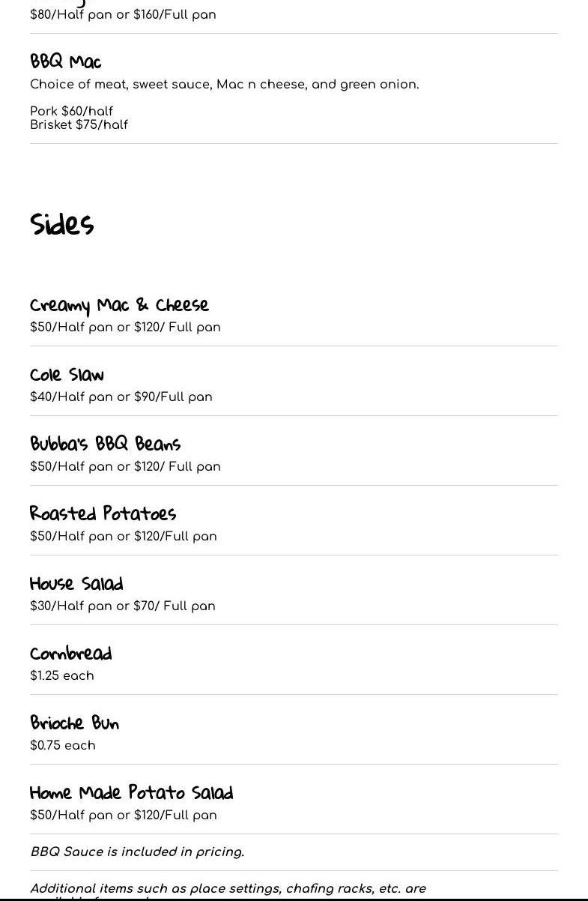
Task: Click the Sides section heading
Action: click(x=62, y=223)
